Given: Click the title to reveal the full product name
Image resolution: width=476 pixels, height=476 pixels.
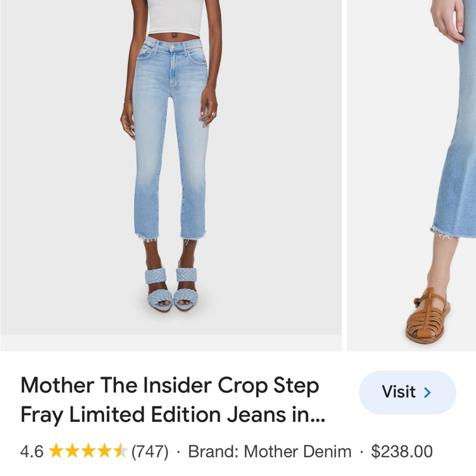Looking at the screenshot, I should pyautogui.click(x=171, y=399).
